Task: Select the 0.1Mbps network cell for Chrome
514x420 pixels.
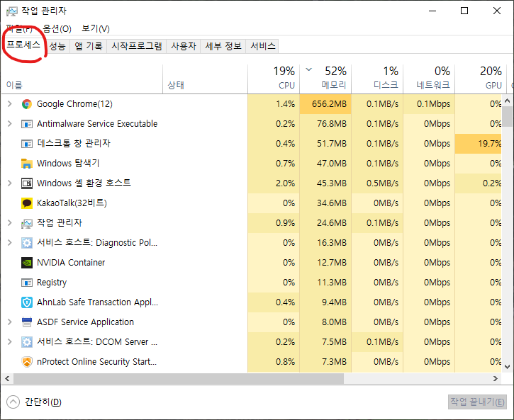Action: tap(429, 104)
